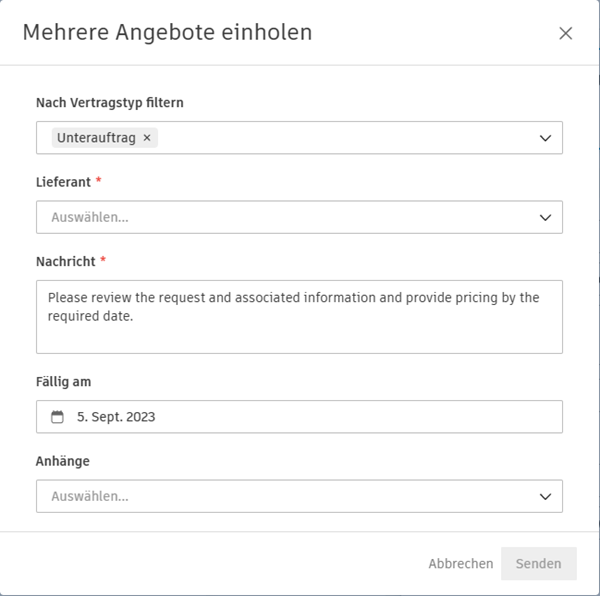Close the Mehrere Angebote einholen dialog
This screenshot has width=600, height=596.
pyautogui.click(x=565, y=33)
